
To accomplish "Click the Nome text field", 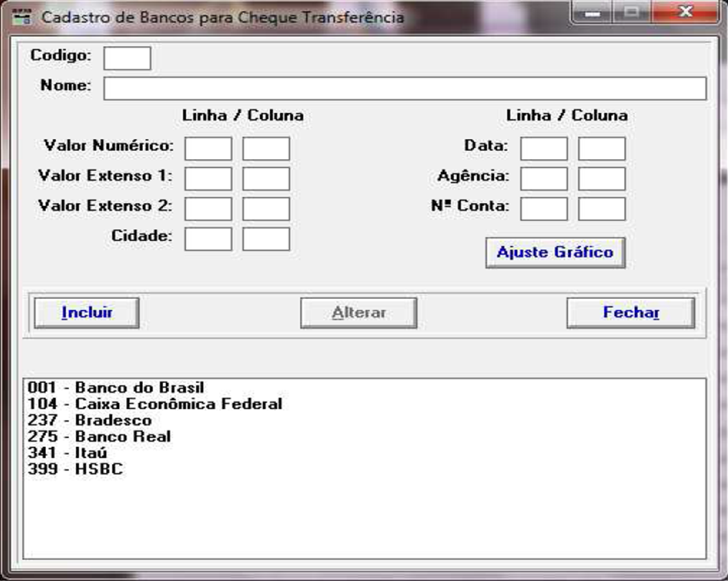I will pyautogui.click(x=405, y=88).
